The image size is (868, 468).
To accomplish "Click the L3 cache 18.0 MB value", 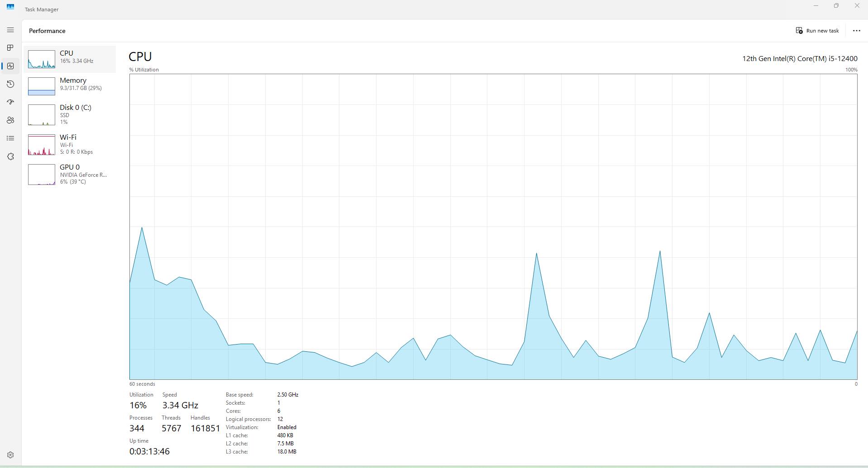I will pyautogui.click(x=287, y=452).
